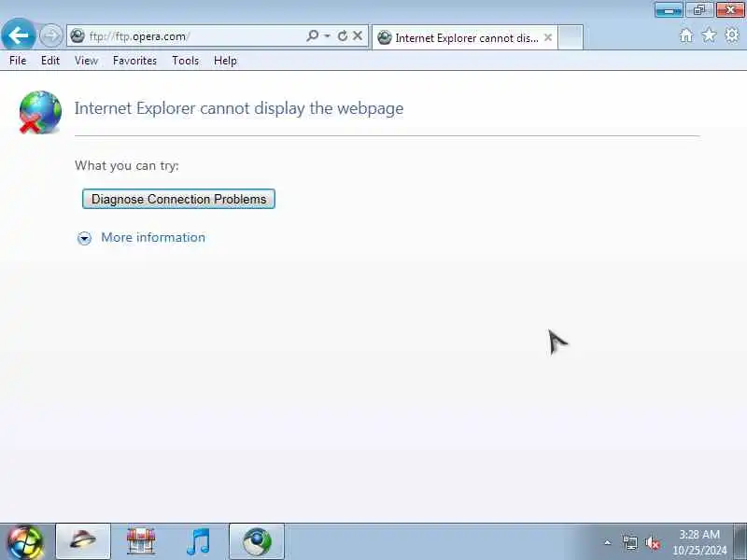Select the 'Internet Explorer cannot dis...' tab
Viewport: 747px width, 560px height.
tap(464, 37)
